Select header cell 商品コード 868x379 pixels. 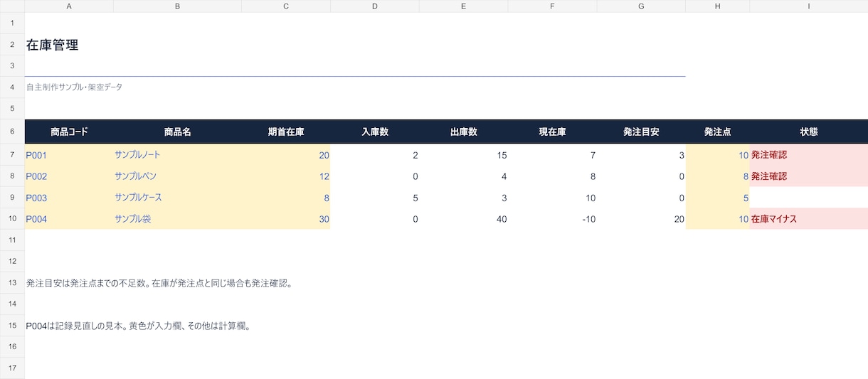click(69, 132)
